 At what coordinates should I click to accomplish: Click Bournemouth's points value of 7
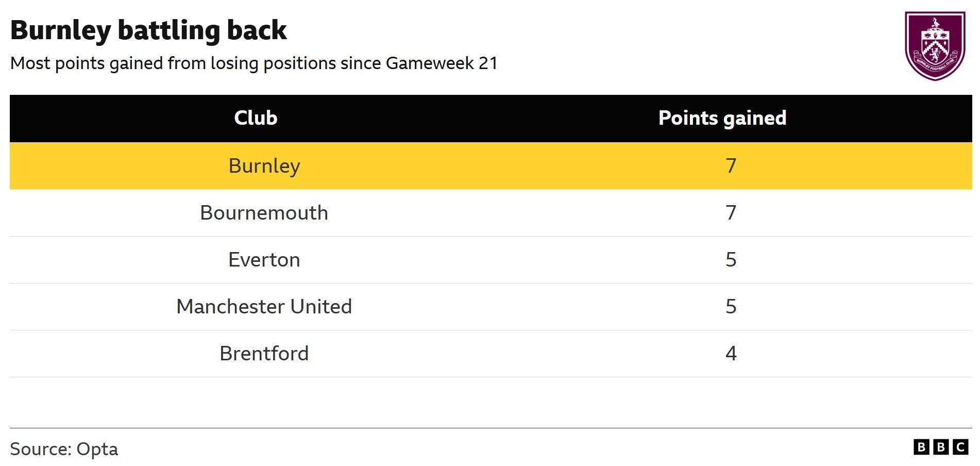[x=731, y=213]
